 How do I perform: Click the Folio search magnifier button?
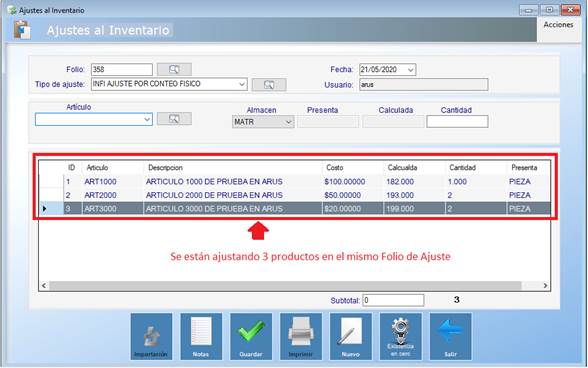point(174,69)
